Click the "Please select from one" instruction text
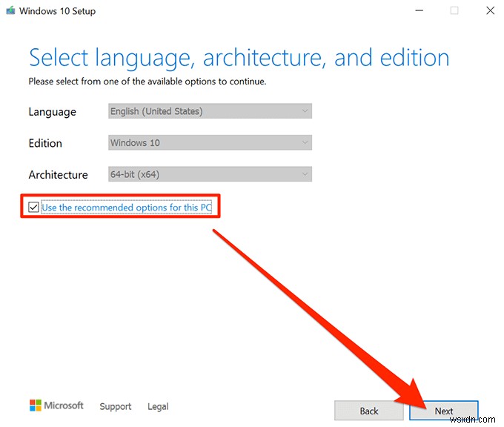Image resolution: width=504 pixels, height=427 pixels. point(147,81)
